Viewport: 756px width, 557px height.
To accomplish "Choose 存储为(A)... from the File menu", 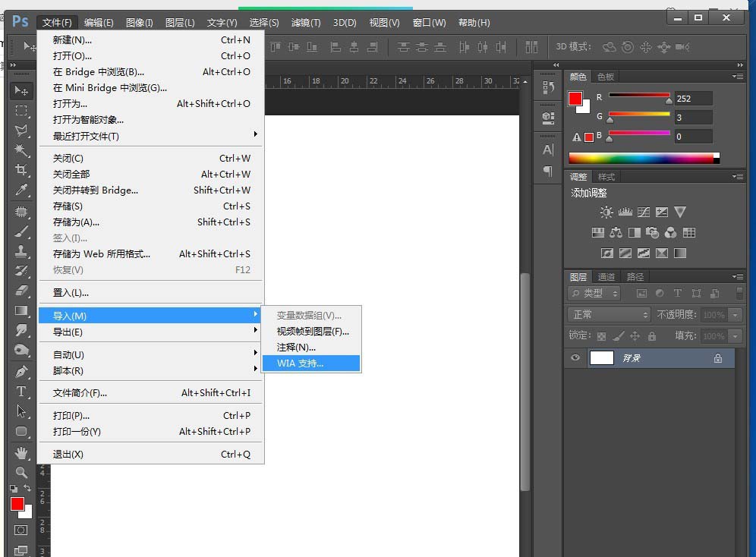I will point(76,222).
